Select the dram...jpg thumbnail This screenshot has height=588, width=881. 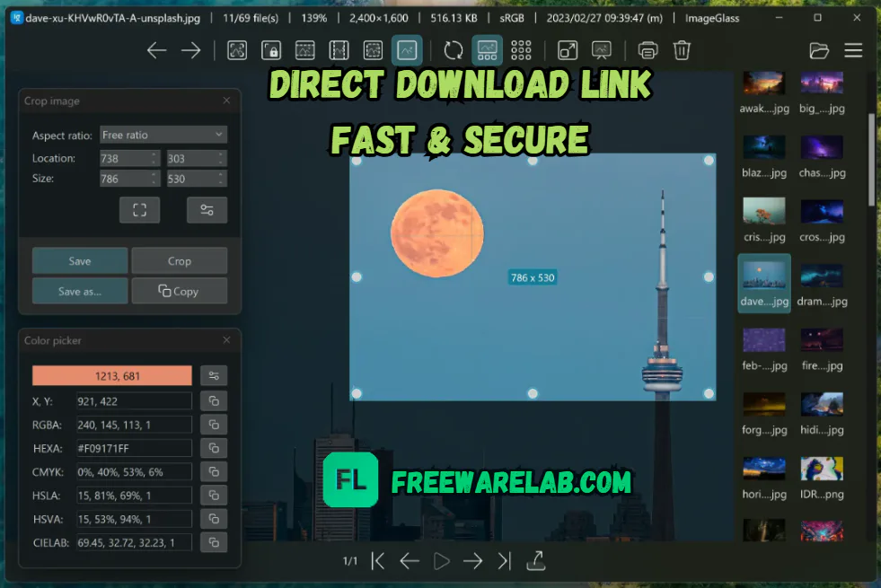[x=822, y=285]
